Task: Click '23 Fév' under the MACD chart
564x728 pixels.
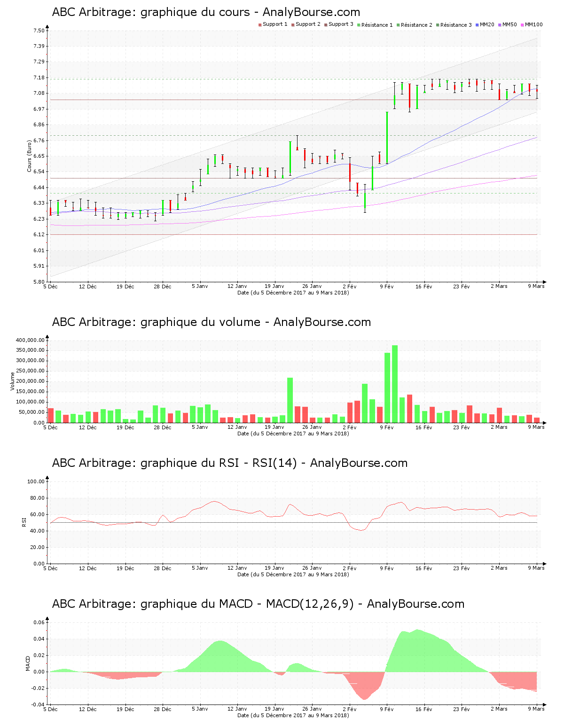Action: 462,709
